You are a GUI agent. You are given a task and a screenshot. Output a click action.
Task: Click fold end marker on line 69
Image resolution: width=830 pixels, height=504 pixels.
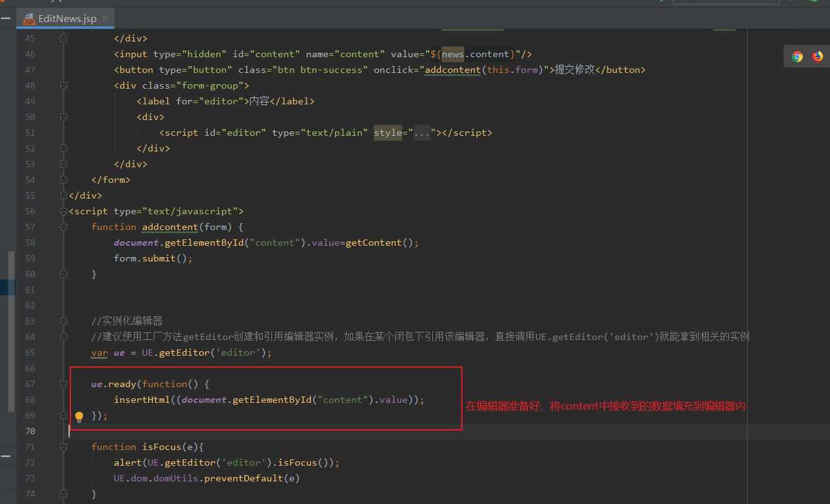pyautogui.click(x=63, y=415)
